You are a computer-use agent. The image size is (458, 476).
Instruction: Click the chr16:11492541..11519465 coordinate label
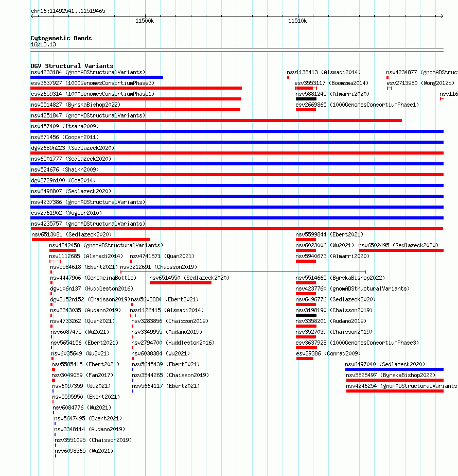coord(68,11)
